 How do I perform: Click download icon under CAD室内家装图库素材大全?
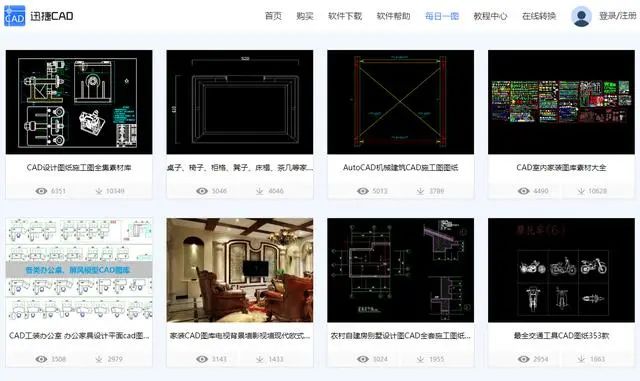coord(581,191)
